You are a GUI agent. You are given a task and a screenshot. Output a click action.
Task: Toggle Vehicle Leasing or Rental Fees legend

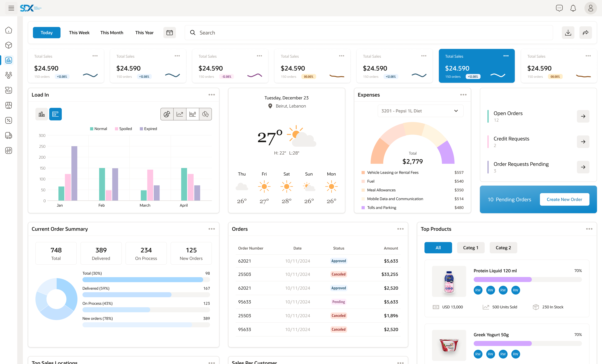point(390,172)
